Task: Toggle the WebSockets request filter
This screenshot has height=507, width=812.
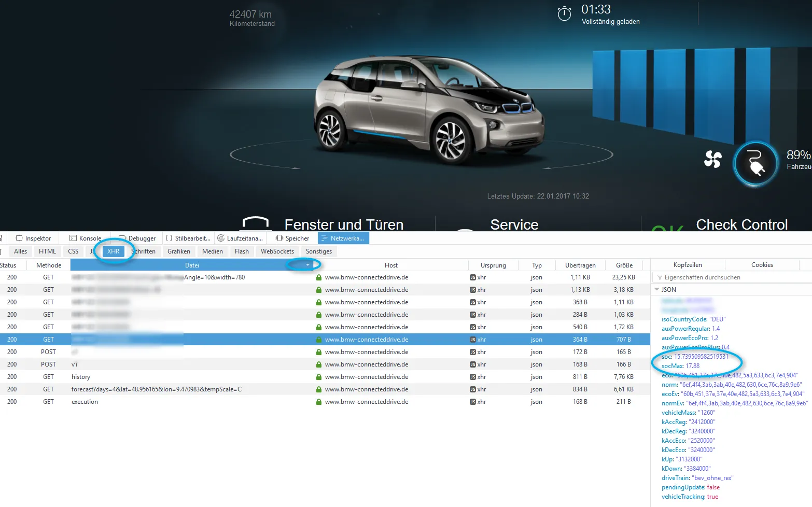Action: [x=277, y=251]
